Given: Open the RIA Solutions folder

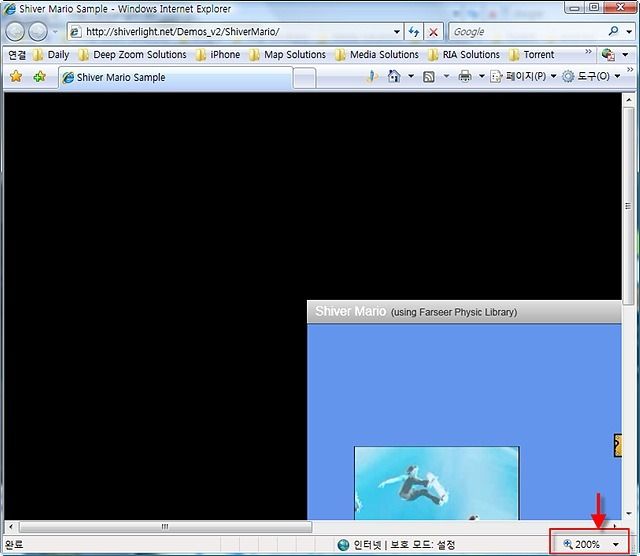Looking at the screenshot, I should point(464,55).
